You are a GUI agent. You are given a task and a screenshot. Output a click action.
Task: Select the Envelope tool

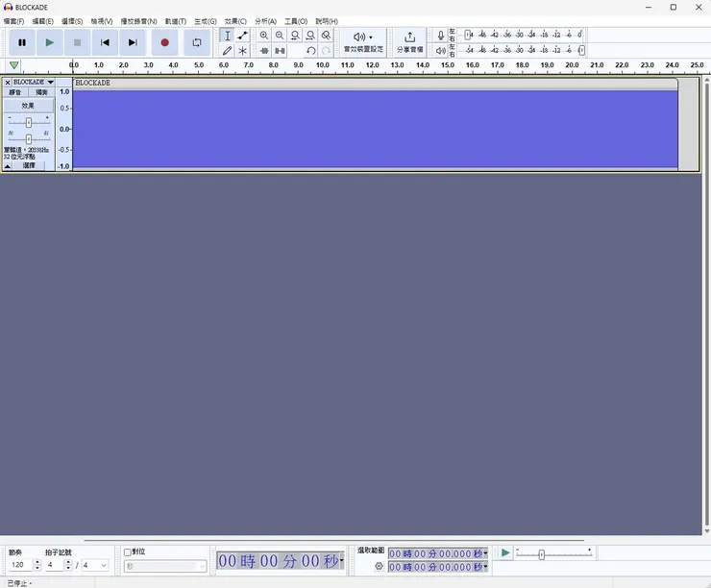(x=242, y=36)
